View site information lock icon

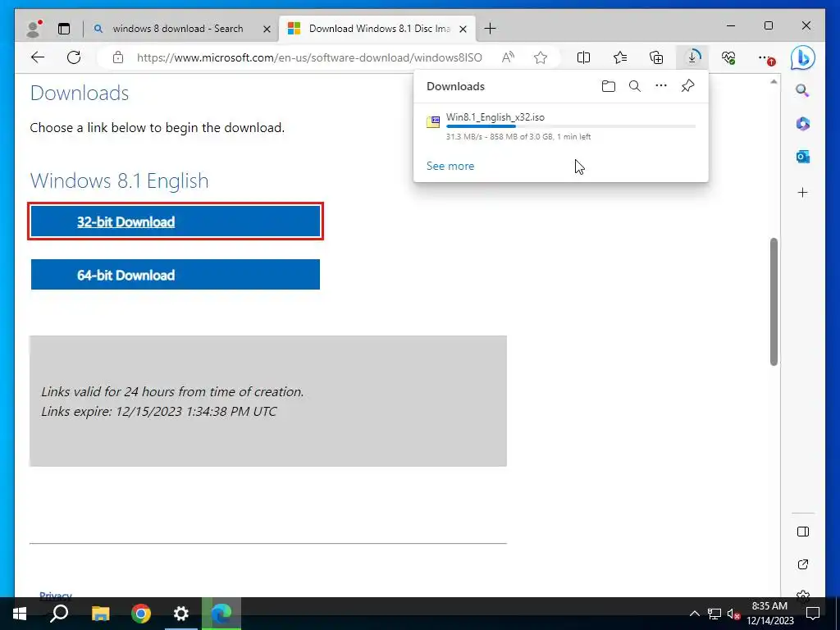[x=118, y=57]
